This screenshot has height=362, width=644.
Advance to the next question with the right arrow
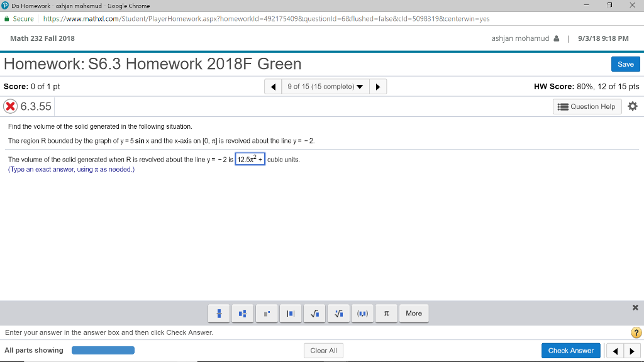377,86
